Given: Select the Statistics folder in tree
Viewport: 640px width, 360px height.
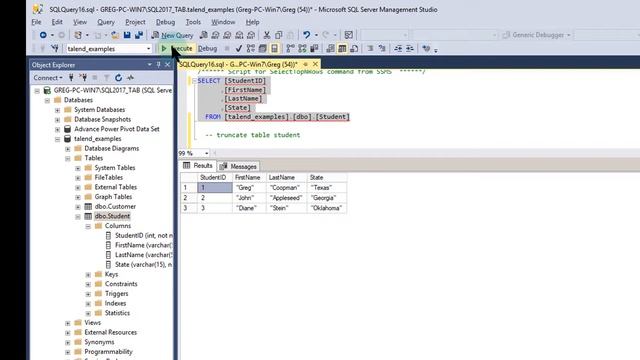Looking at the screenshot, I should coord(117,313).
